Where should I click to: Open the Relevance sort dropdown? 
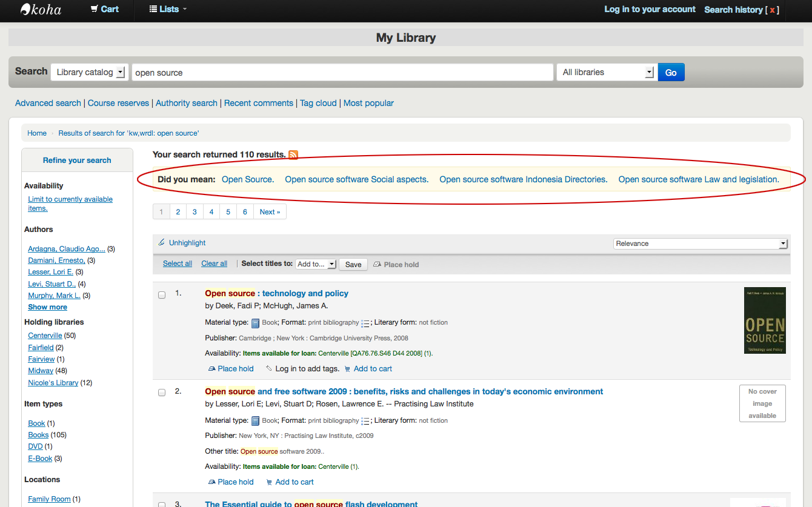point(700,244)
